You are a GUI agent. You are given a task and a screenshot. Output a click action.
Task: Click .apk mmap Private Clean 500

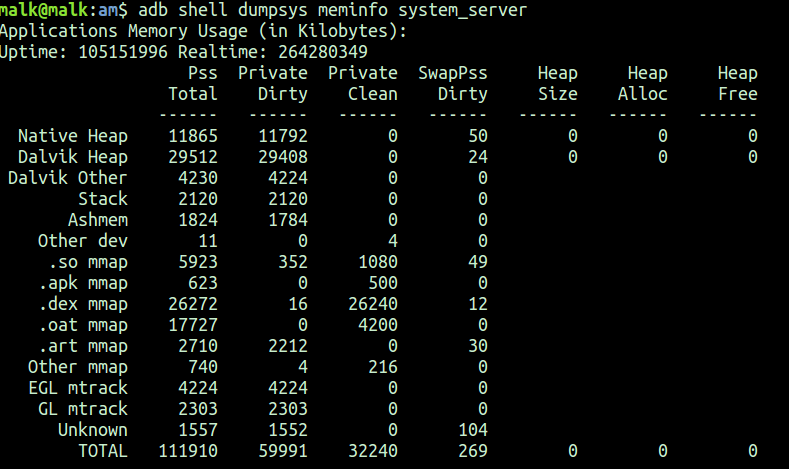click(x=383, y=283)
